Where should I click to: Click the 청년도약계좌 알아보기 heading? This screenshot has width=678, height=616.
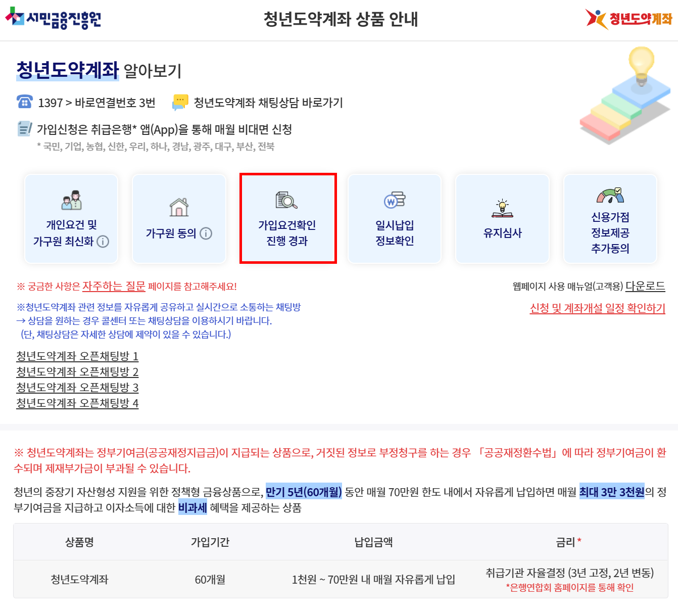click(x=99, y=70)
